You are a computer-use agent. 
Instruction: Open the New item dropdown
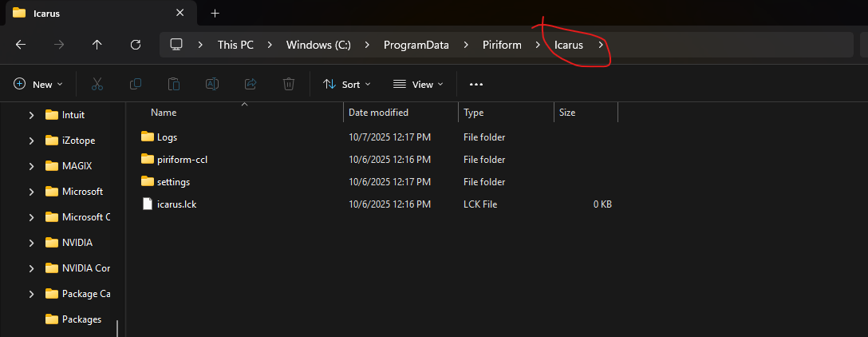point(38,84)
